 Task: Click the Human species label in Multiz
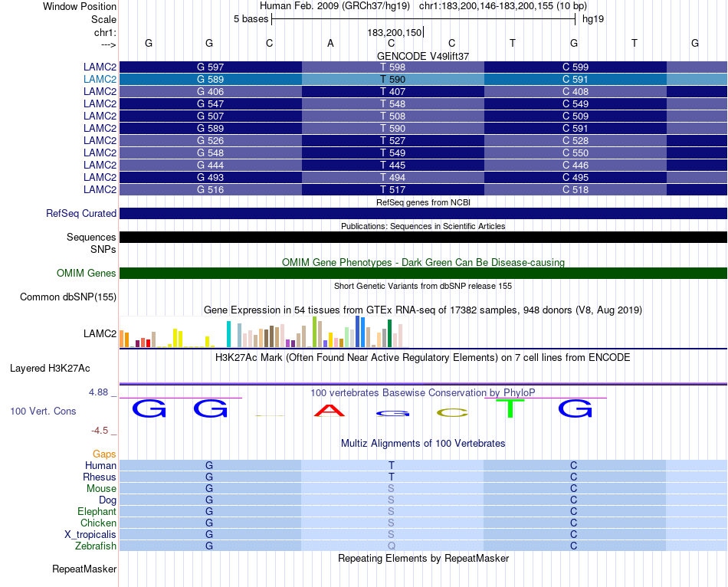pos(100,465)
